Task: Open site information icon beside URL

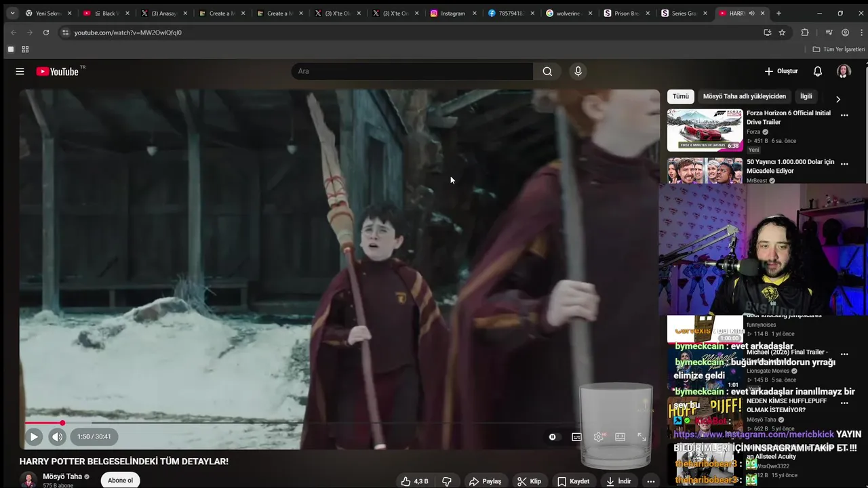Action: tap(65, 33)
